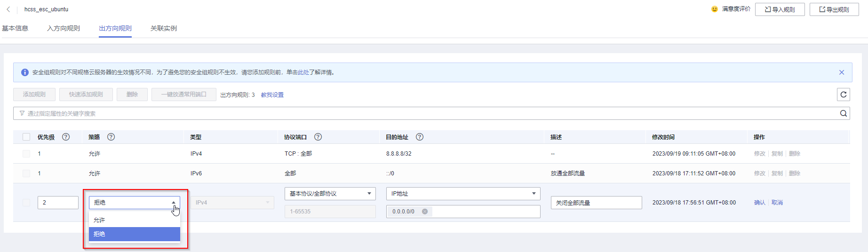Click the filter icon in search box
This screenshot has width=868, height=252.
coord(22,113)
